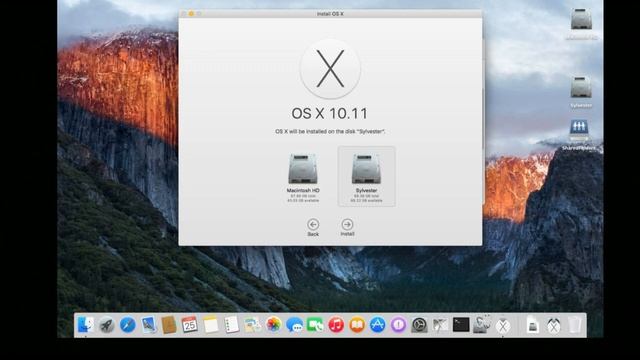Open FaceTime from the Dock
This screenshot has width=640, height=360.
(x=315, y=325)
